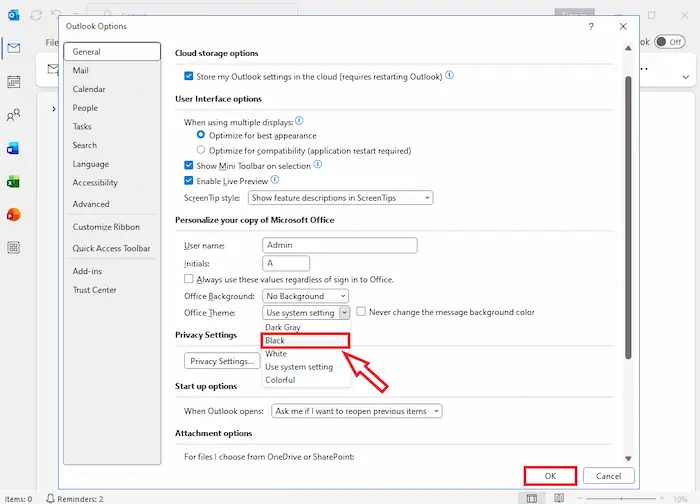Screen dimensions: 700x504
Task: Toggle Show Mini Toolbar on selection
Action: point(188,166)
